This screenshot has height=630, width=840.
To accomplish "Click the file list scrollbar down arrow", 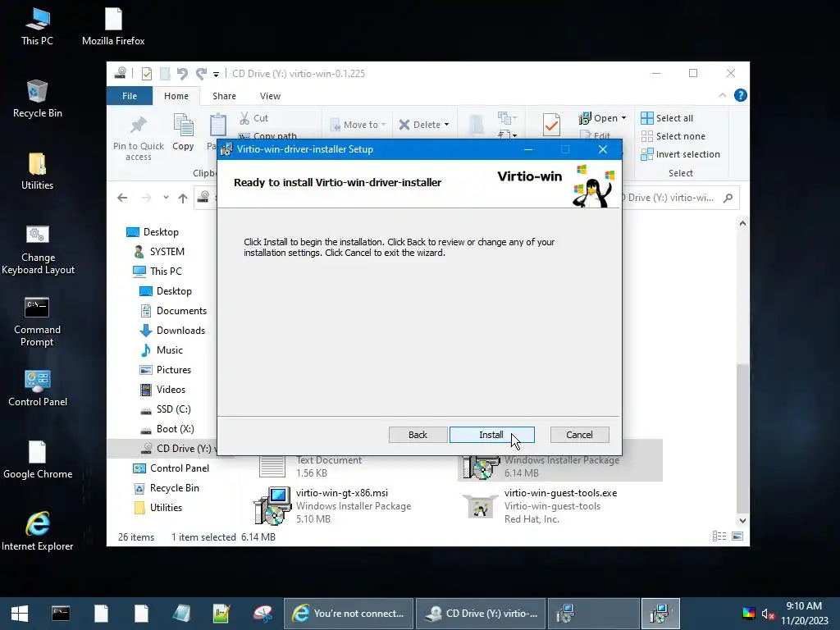I will (742, 520).
